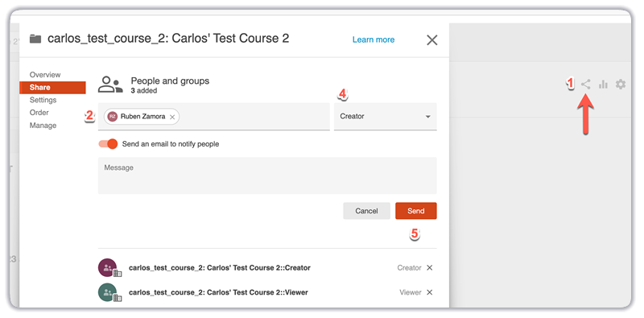
Task: Click the RZ avatar in the chip
Action: [x=112, y=117]
